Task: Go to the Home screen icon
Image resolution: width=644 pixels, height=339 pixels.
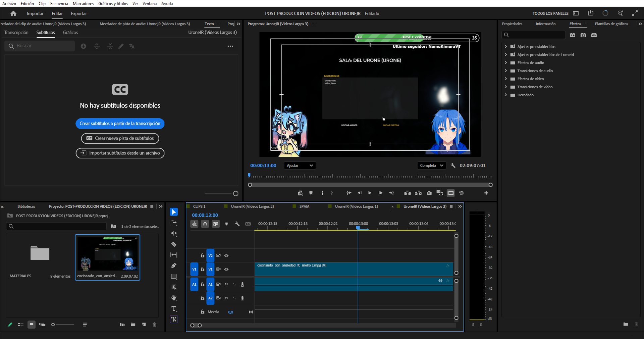Action: (x=13, y=13)
